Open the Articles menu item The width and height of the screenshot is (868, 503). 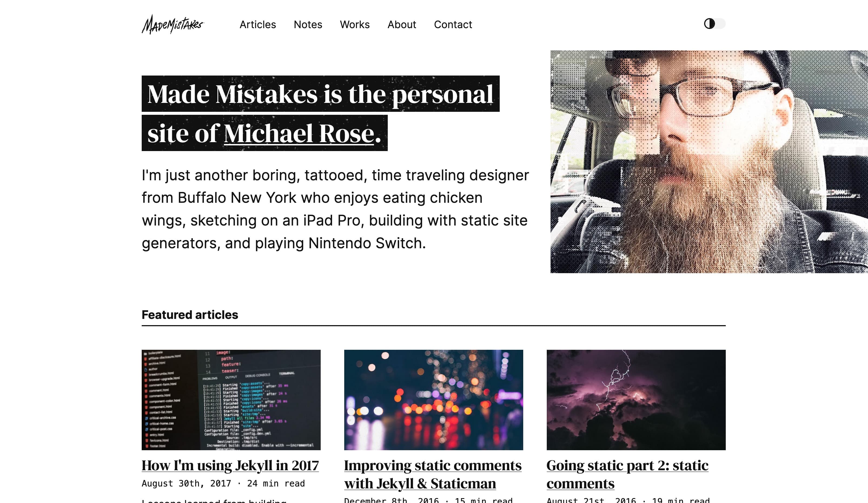(x=258, y=24)
